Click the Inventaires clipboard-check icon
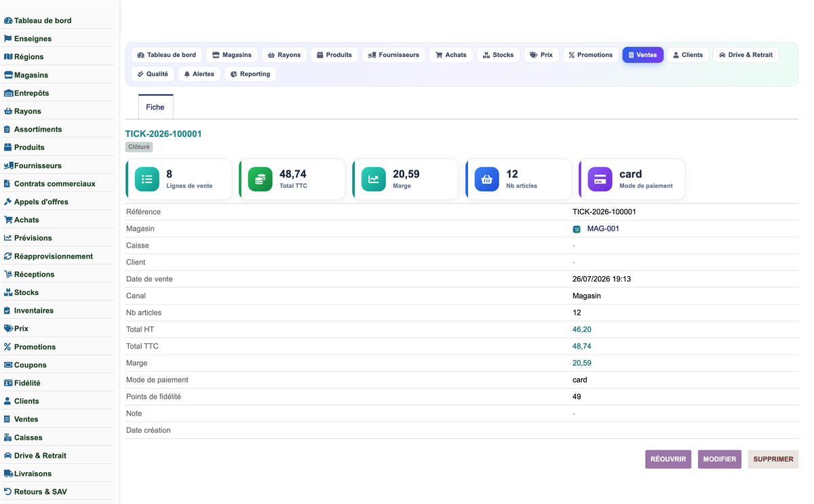 [x=7, y=311]
